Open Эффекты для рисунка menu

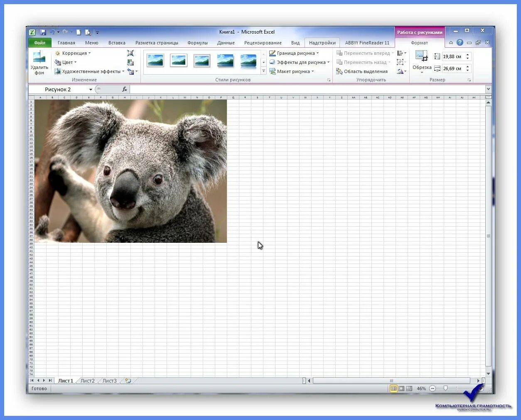tap(299, 62)
